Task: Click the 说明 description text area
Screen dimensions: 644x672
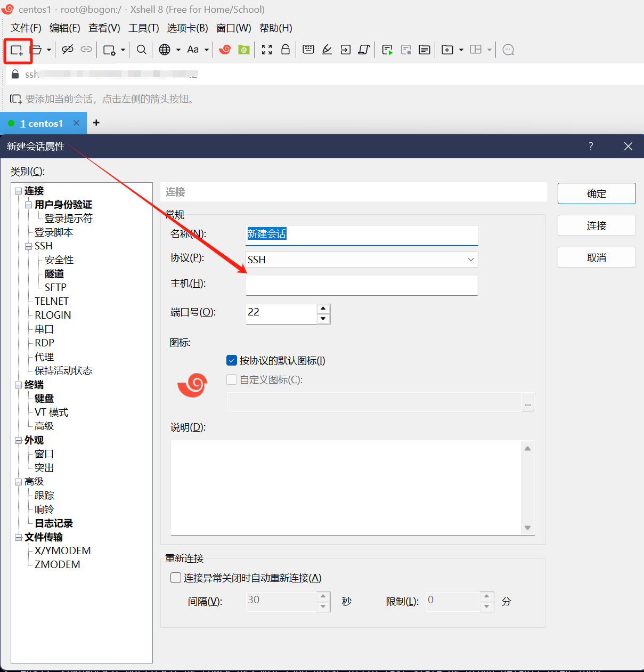Action: click(346, 488)
